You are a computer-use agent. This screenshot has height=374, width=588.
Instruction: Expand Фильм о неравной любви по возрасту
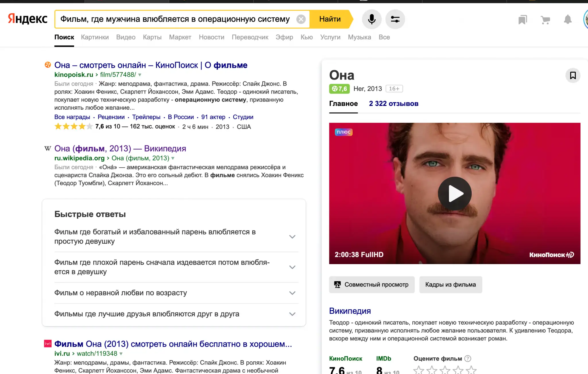[x=292, y=293]
